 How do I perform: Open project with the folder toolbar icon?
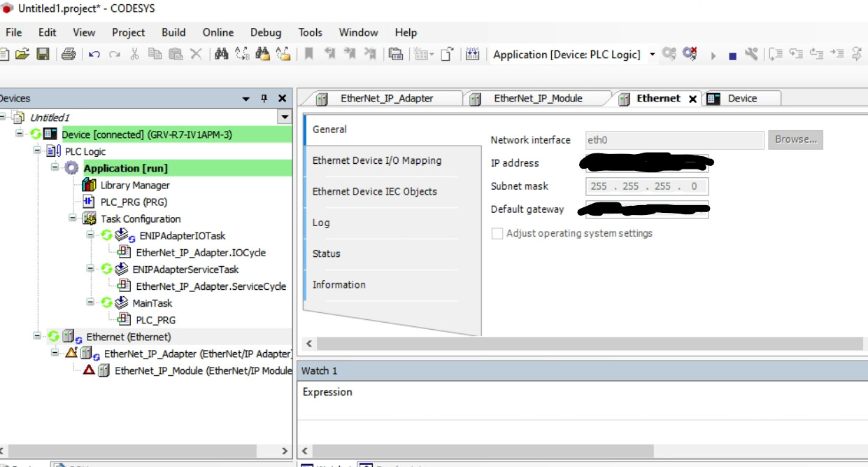[22, 54]
